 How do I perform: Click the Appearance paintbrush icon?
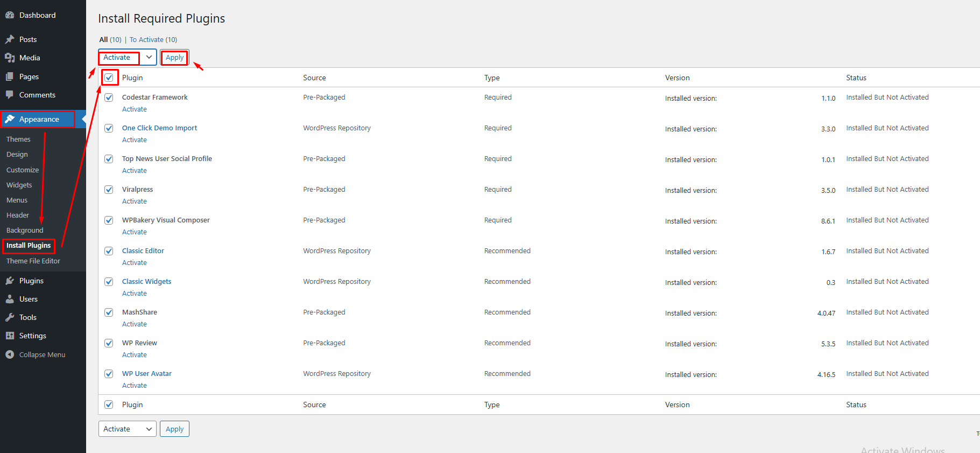click(x=10, y=119)
